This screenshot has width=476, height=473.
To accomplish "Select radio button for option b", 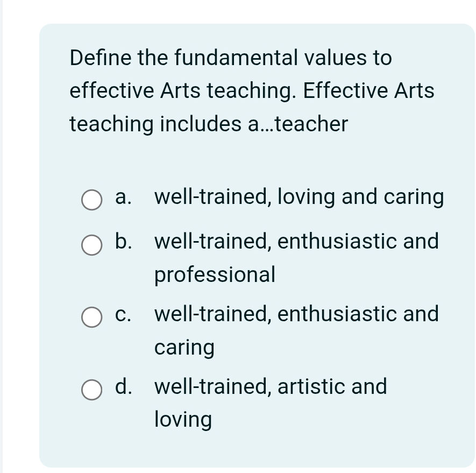I will 92,245.
